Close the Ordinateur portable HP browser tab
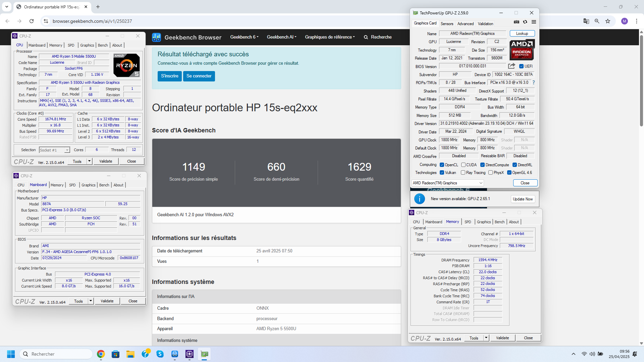Image resolution: width=644 pixels, height=362 pixels. tap(86, 7)
